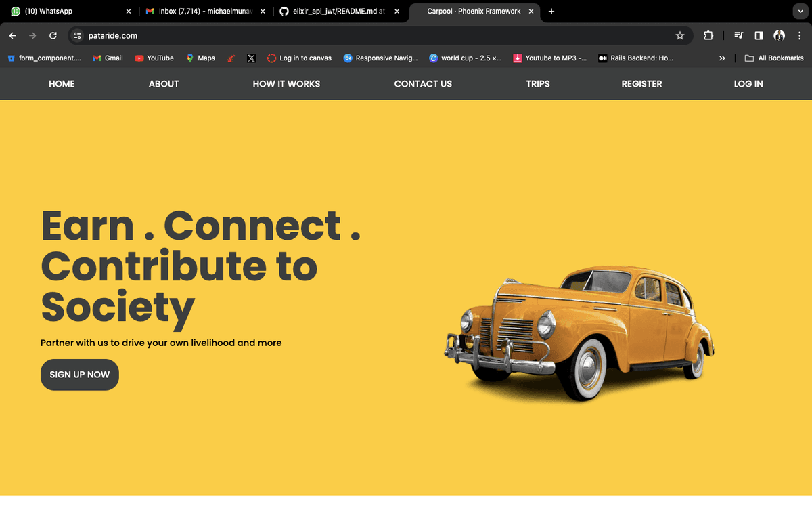Open the world cup bookmark
The image size is (812, 508).
point(466,58)
